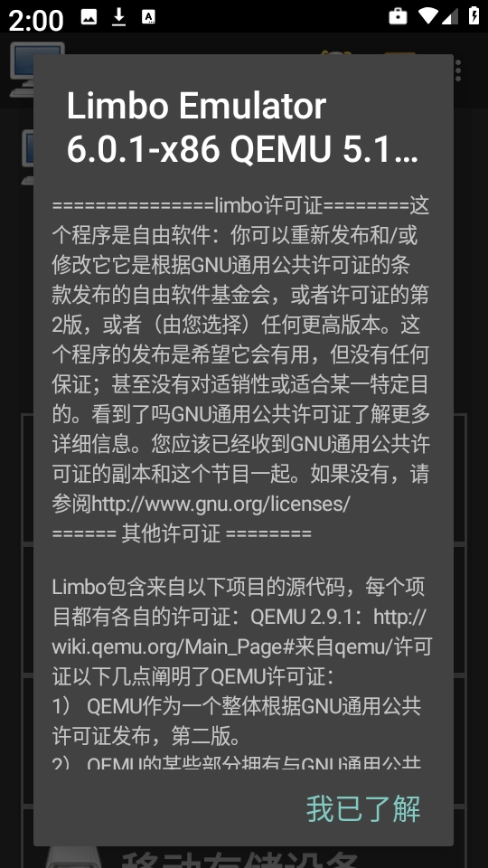This screenshot has height=868, width=488.
Task: Tap the 我已了解 acknowledge button
Action: tap(363, 808)
